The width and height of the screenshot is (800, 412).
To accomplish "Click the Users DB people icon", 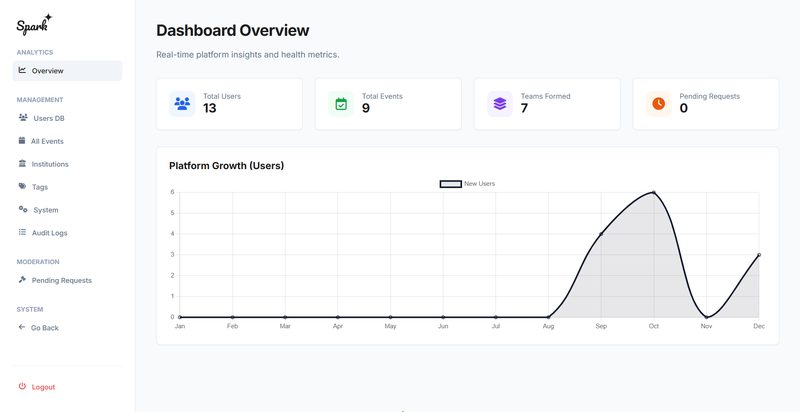I will coord(23,118).
